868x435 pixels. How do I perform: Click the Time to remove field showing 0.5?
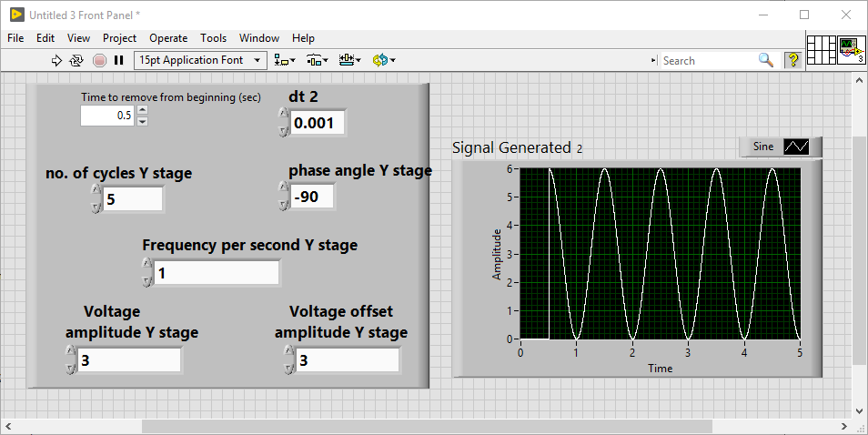107,116
